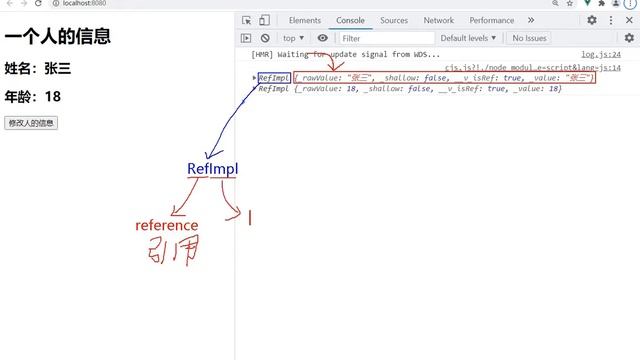The width and height of the screenshot is (640, 360).
Task: Switch to the Sources tab
Action: pyautogui.click(x=394, y=20)
